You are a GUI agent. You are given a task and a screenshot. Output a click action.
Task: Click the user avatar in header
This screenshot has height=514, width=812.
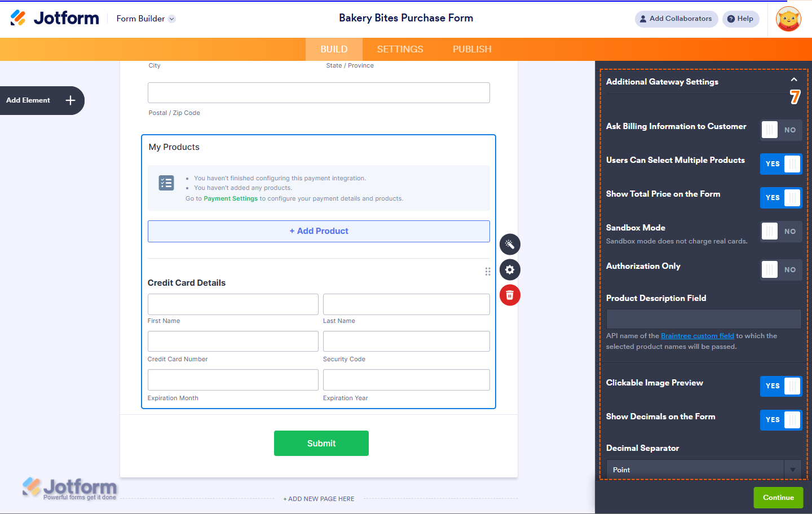coord(788,19)
